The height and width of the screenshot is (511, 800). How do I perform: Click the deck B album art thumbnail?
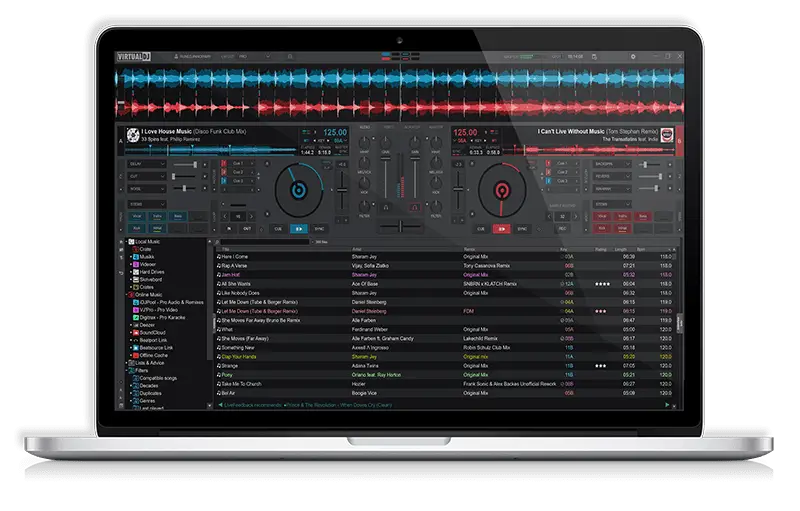coord(667,135)
